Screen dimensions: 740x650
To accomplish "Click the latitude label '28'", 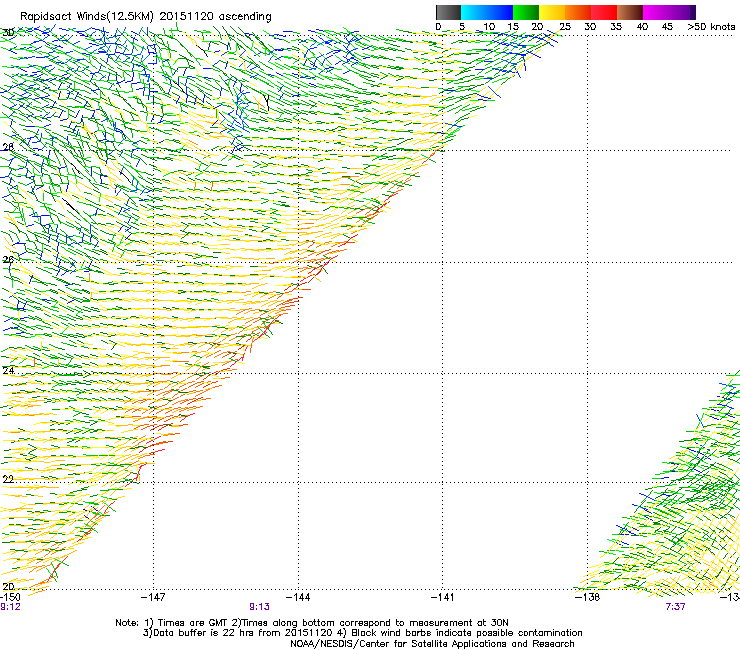I will pyautogui.click(x=8, y=147).
